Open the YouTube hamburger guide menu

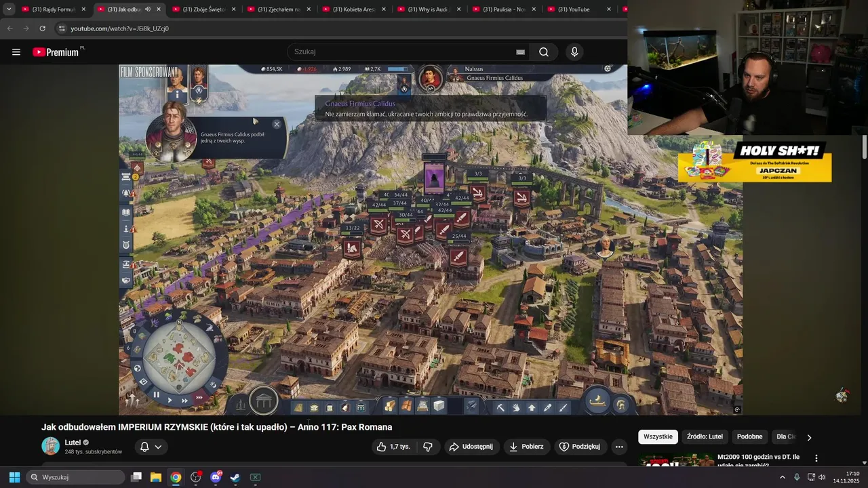point(16,52)
